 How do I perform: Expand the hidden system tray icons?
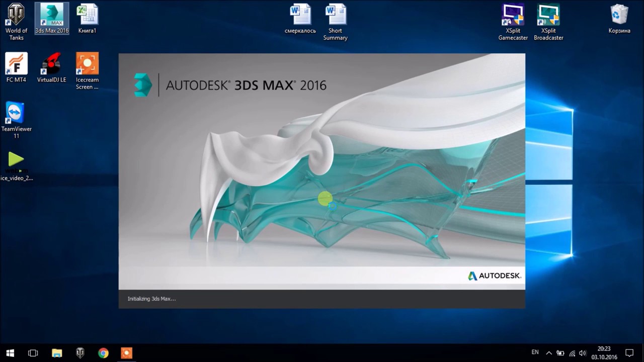pos(549,353)
